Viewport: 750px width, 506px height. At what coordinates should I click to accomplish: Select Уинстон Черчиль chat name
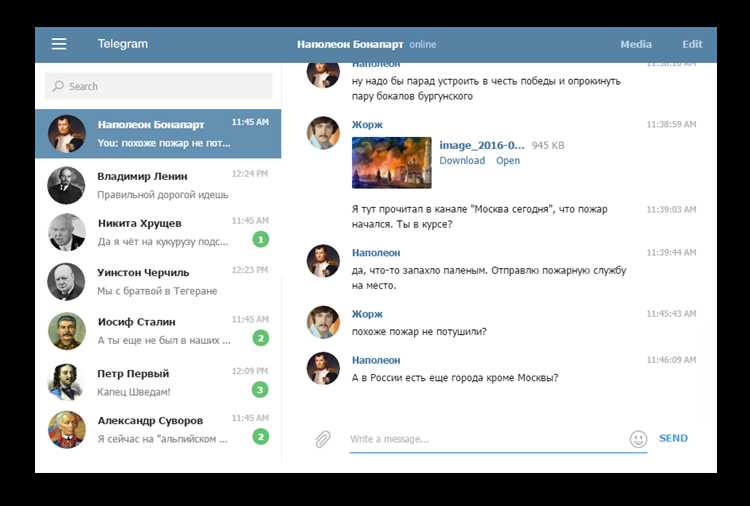pyautogui.click(x=143, y=273)
